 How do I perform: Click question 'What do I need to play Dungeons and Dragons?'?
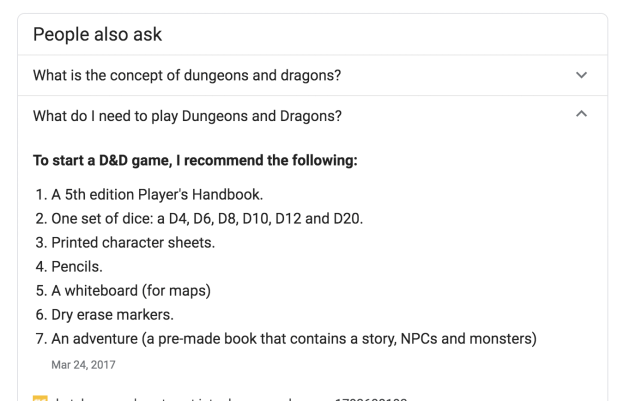187,116
